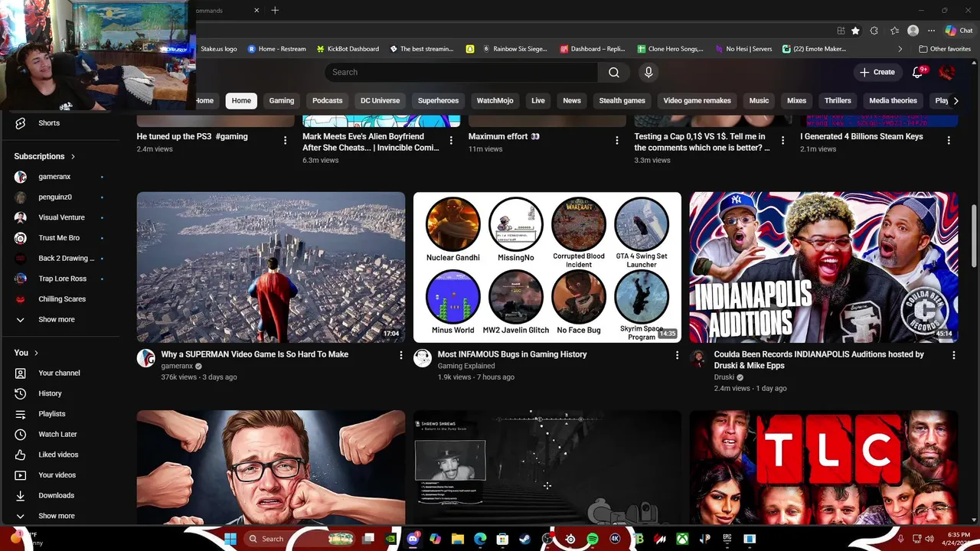Viewport: 980px width, 551px height.
Task: Open Indianapolis Auditions video thumbnail
Action: pyautogui.click(x=823, y=267)
